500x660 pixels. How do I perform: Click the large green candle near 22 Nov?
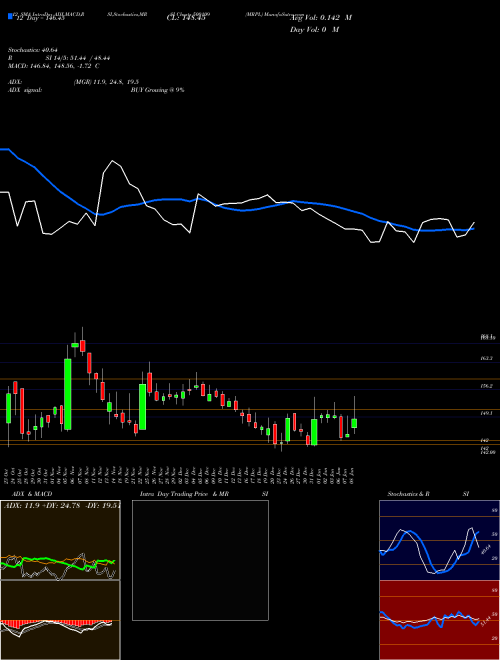coord(143,407)
